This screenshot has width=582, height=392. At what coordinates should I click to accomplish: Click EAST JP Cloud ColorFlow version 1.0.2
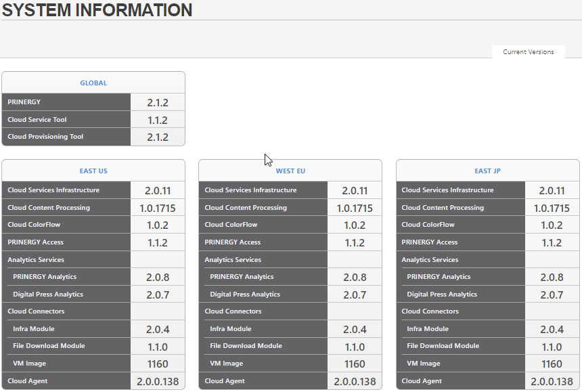tap(552, 225)
